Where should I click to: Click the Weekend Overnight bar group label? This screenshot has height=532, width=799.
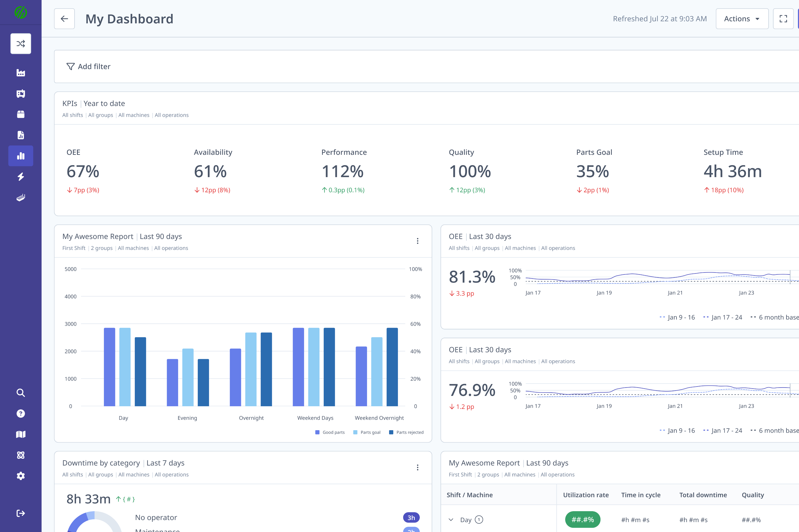[x=379, y=418]
